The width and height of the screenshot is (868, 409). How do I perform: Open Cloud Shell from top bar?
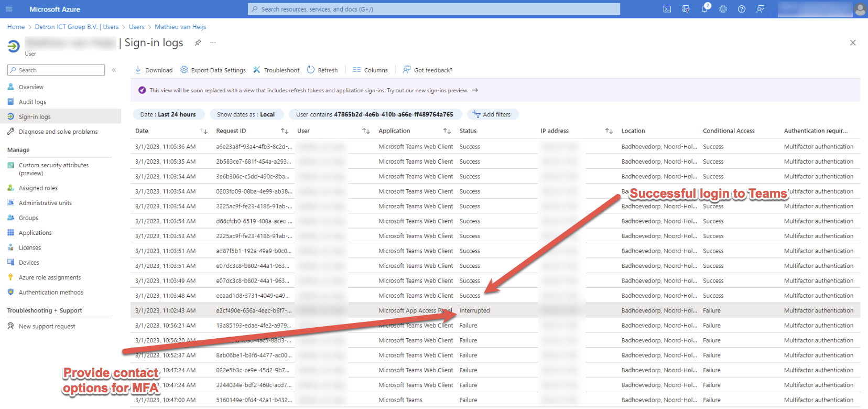667,9
